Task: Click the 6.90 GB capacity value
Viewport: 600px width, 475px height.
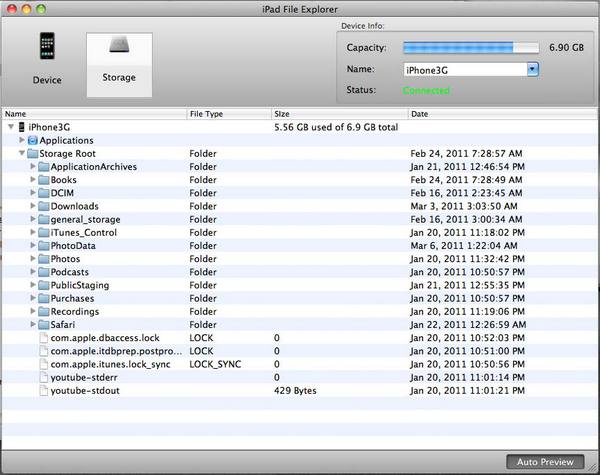Action: click(566, 48)
